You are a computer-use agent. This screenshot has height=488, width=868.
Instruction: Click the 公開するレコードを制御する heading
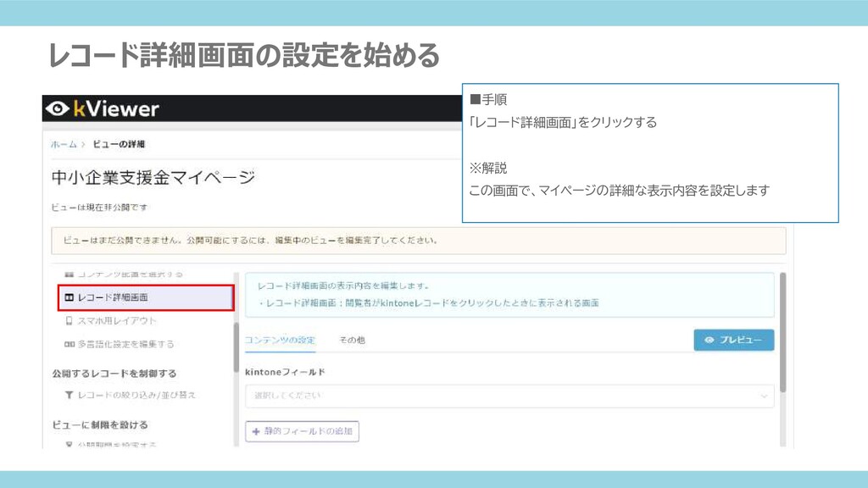[x=114, y=374]
